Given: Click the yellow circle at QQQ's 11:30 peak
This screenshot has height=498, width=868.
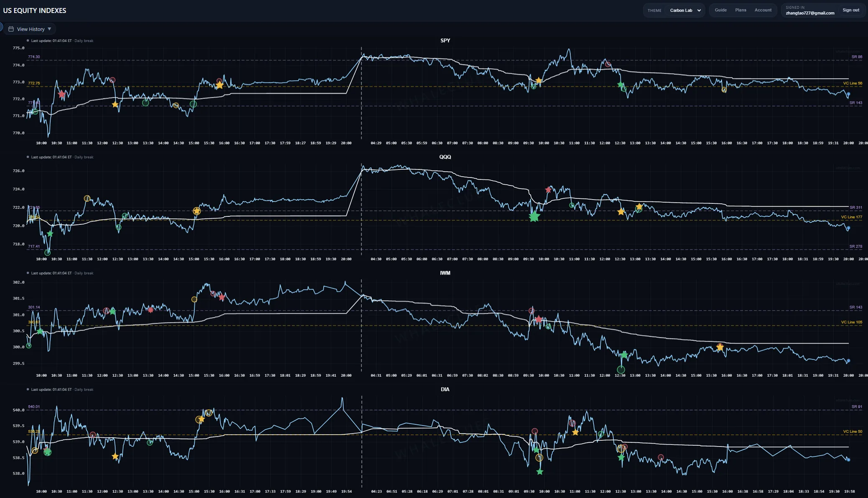Looking at the screenshot, I should [87, 198].
